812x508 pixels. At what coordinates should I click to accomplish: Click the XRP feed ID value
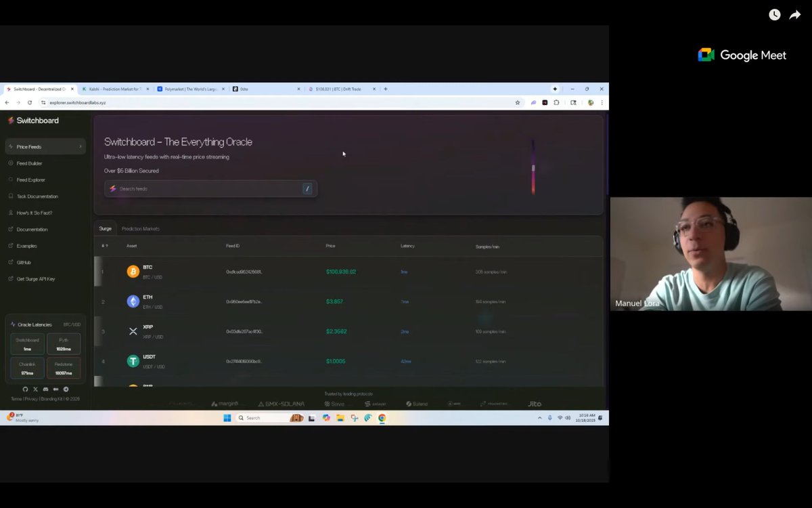click(244, 331)
